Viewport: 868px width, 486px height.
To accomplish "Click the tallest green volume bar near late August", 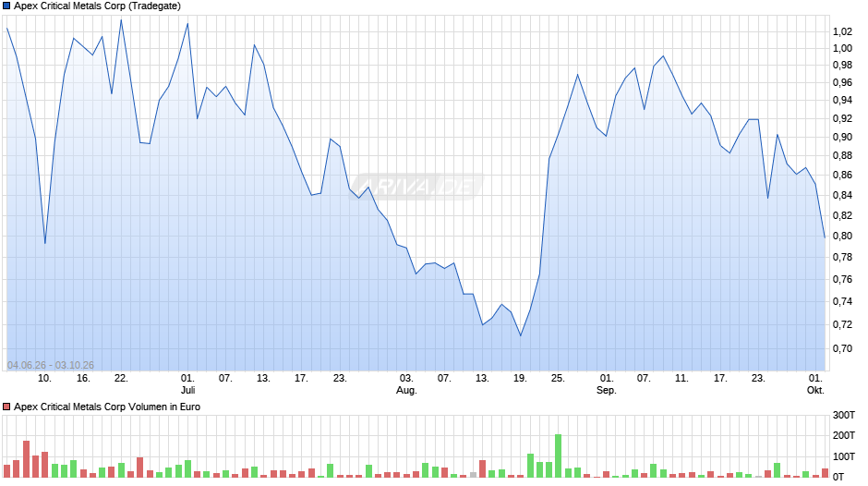I will tap(558, 456).
